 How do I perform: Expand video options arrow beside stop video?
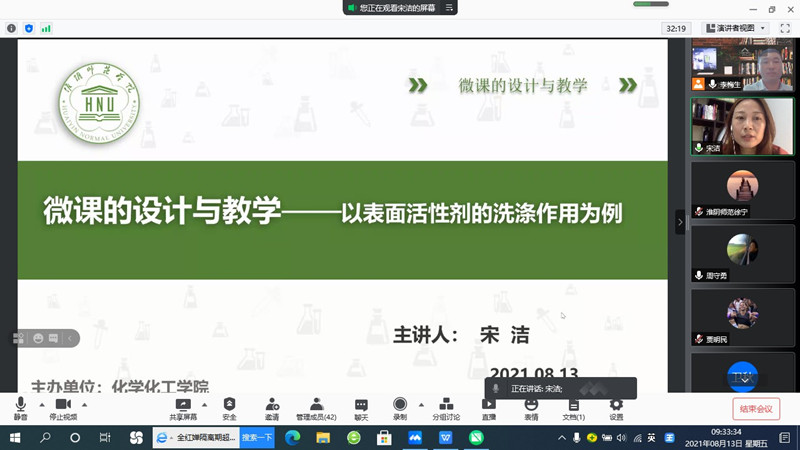(x=85, y=405)
